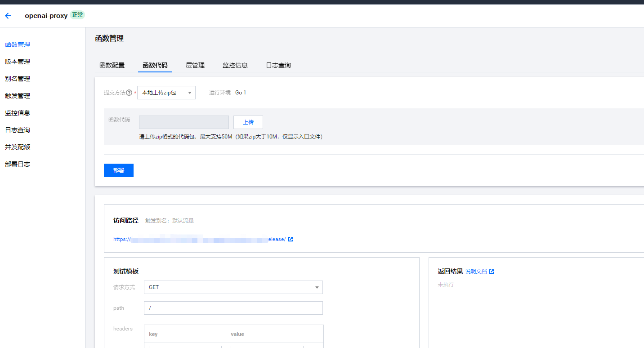Open sidebar 日志查询 entry
The width and height of the screenshot is (644, 348).
18,130
